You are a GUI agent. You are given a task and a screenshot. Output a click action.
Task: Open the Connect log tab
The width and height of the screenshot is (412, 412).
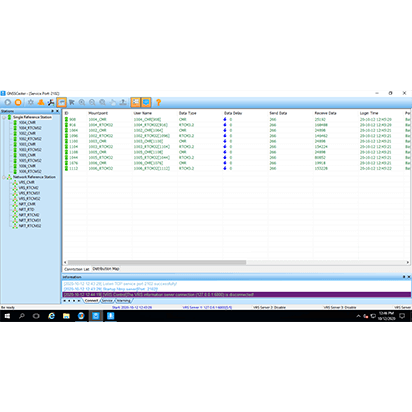pos(91,301)
